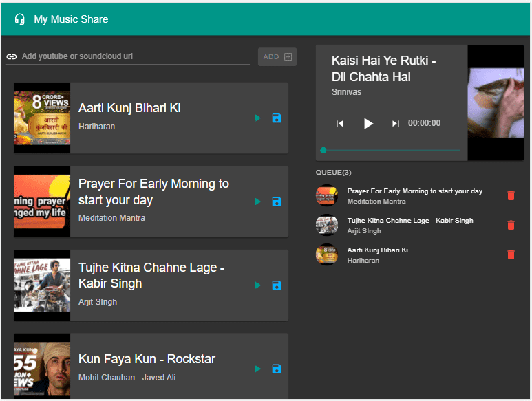Click the ADD button

coord(277,56)
